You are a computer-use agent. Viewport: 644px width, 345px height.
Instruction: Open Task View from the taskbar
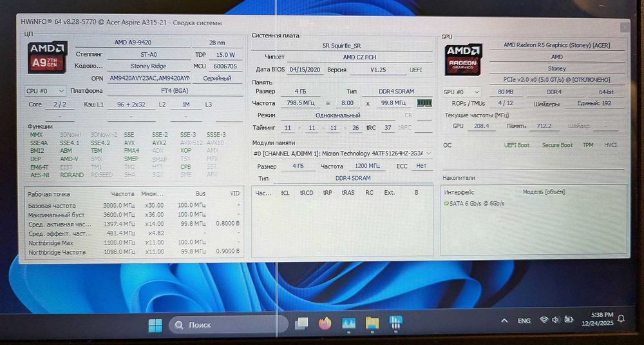301,324
